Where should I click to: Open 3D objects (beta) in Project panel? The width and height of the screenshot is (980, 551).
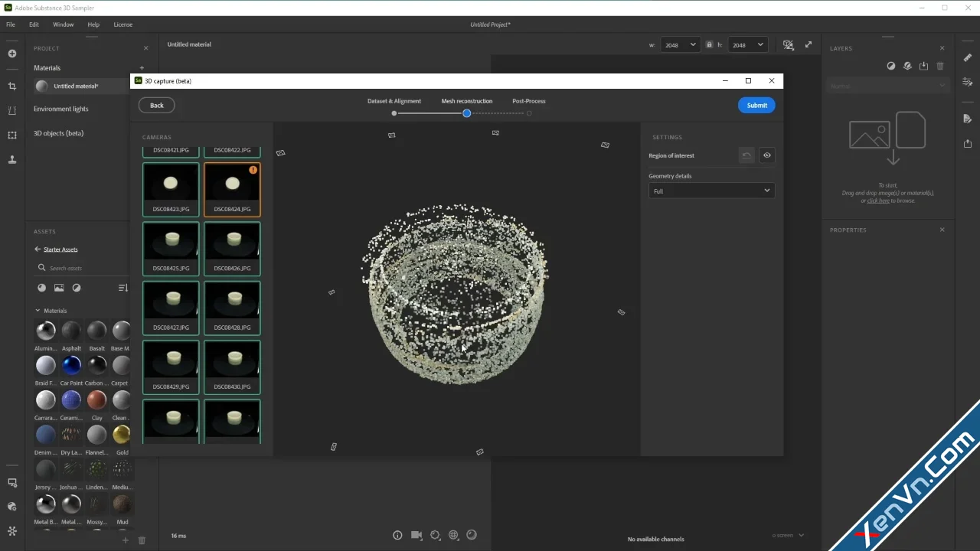[58, 133]
